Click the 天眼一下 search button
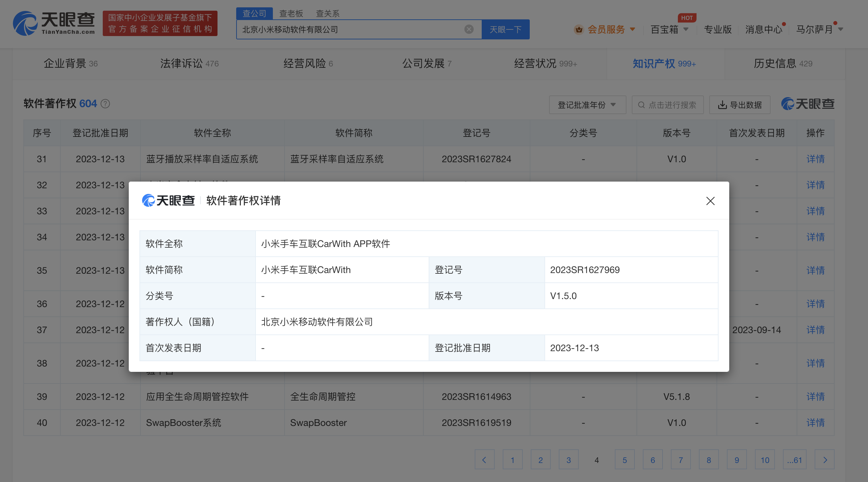This screenshot has width=868, height=482. (505, 29)
